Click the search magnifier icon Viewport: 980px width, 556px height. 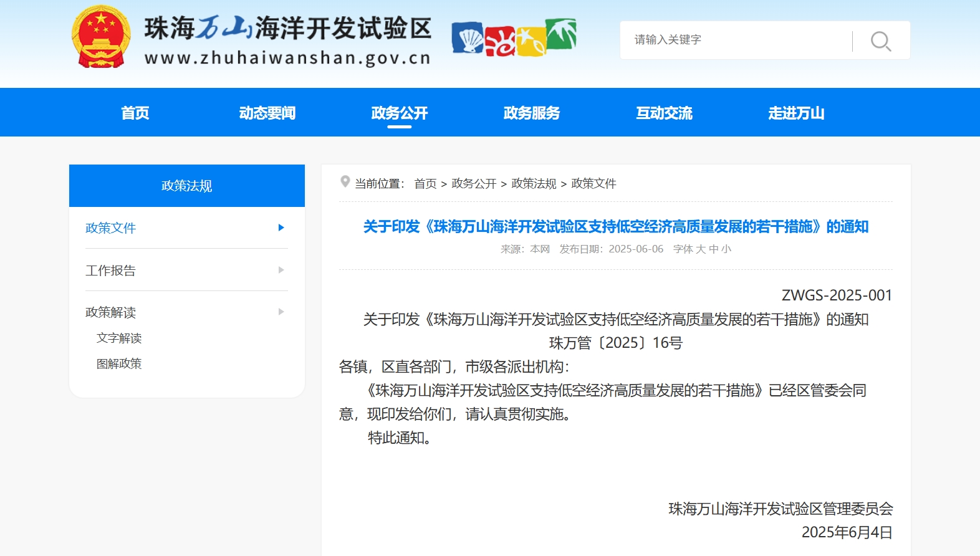point(881,41)
